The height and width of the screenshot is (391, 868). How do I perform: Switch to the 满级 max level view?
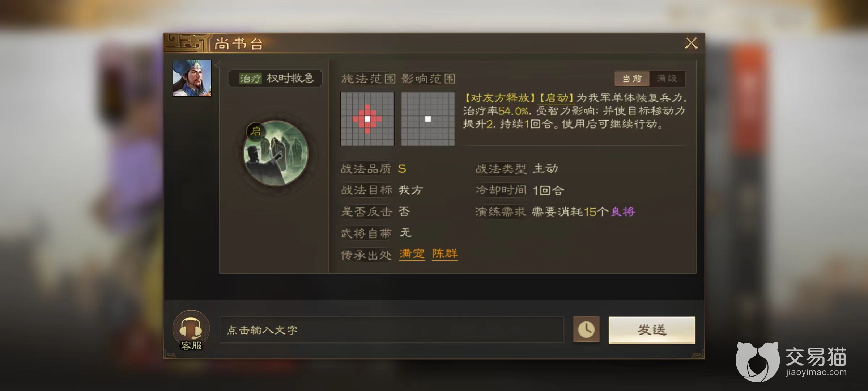click(667, 79)
